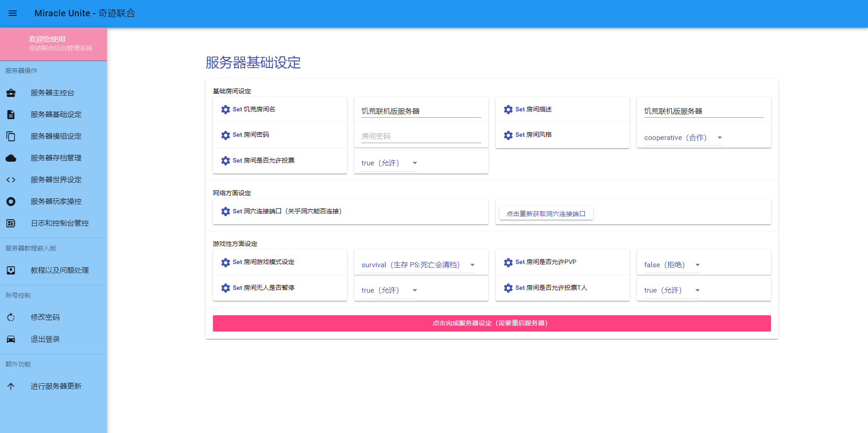Screen dimensions: 868x433
Task: Go to 服务器主控台 in the sidebar
Action: 53,93
